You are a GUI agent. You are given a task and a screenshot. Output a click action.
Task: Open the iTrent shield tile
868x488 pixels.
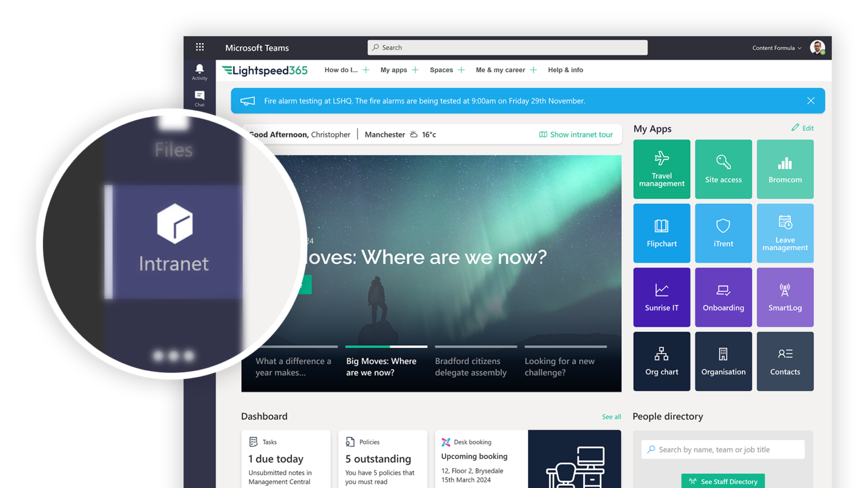pyautogui.click(x=723, y=233)
